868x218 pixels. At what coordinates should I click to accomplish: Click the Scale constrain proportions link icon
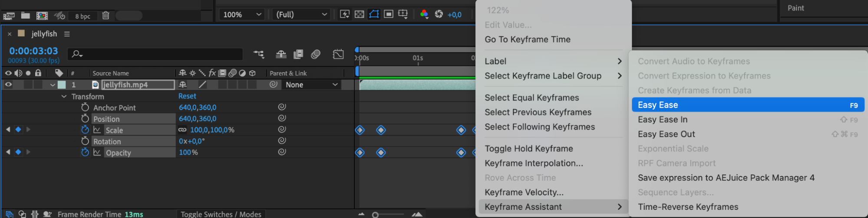182,130
